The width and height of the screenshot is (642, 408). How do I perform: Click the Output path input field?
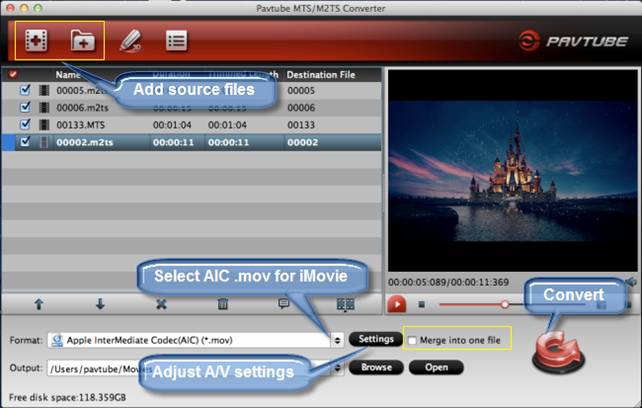pyautogui.click(x=189, y=368)
